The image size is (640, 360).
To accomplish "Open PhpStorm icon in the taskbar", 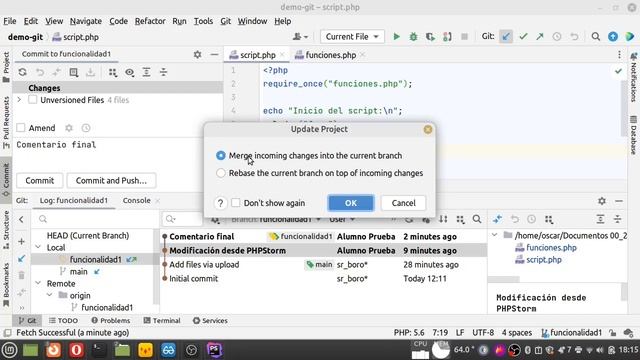I will (214, 350).
